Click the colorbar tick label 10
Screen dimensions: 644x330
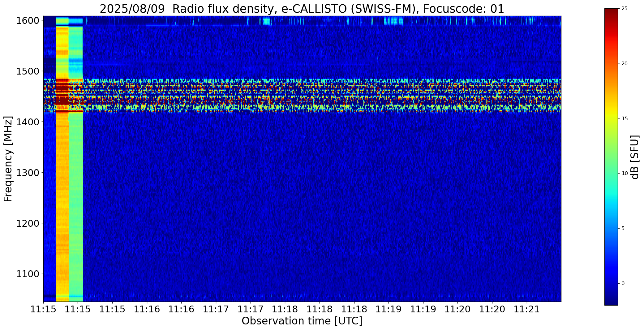coord(624,174)
